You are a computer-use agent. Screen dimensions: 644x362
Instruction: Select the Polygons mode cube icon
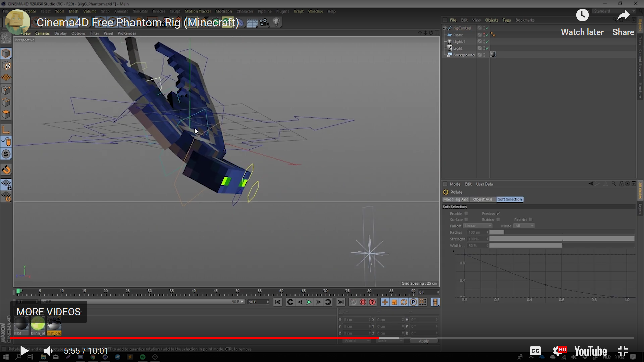[6, 114]
